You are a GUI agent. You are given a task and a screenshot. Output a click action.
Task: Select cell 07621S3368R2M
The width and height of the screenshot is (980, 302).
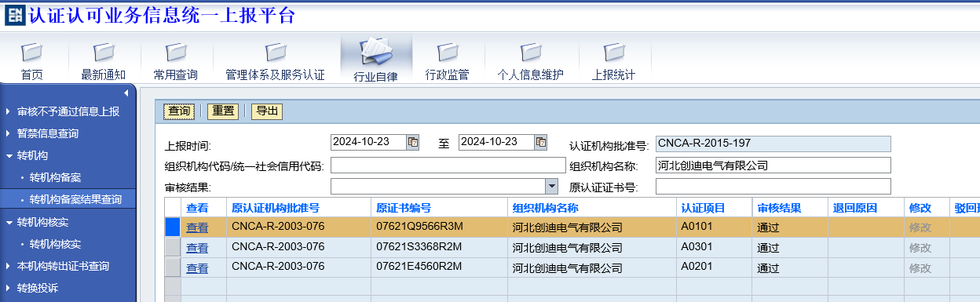439,247
